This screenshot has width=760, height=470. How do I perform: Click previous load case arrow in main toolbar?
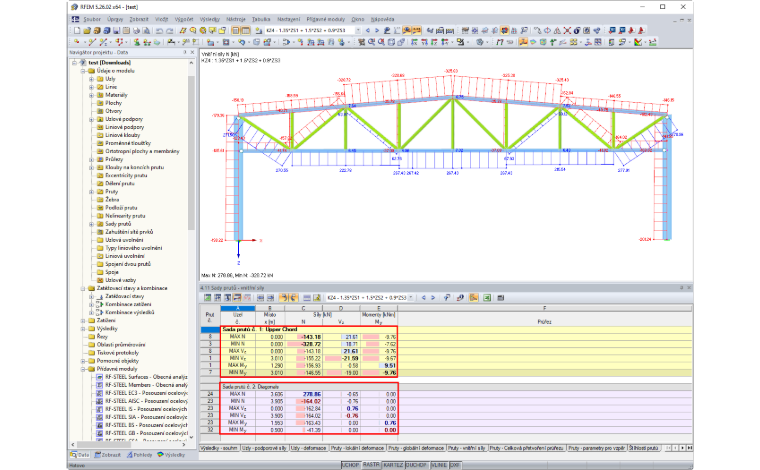point(368,31)
